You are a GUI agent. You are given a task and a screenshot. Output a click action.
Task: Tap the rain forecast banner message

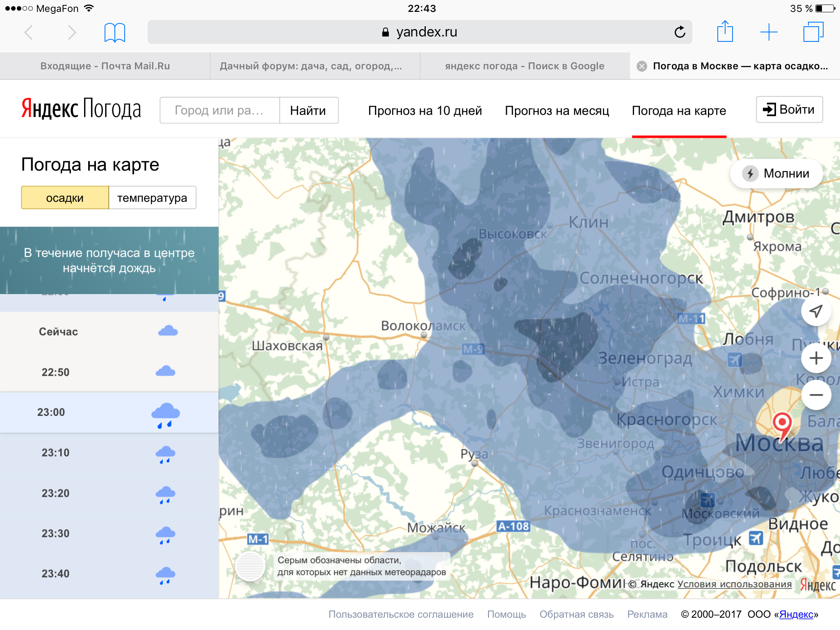(109, 260)
